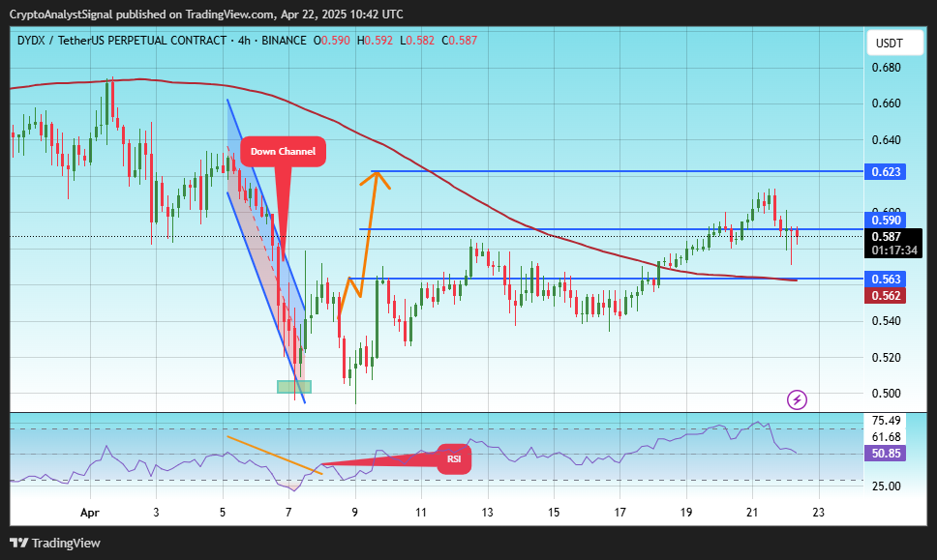Click the 0.640 price axis tick
This screenshot has width=937, height=560.
[887, 140]
